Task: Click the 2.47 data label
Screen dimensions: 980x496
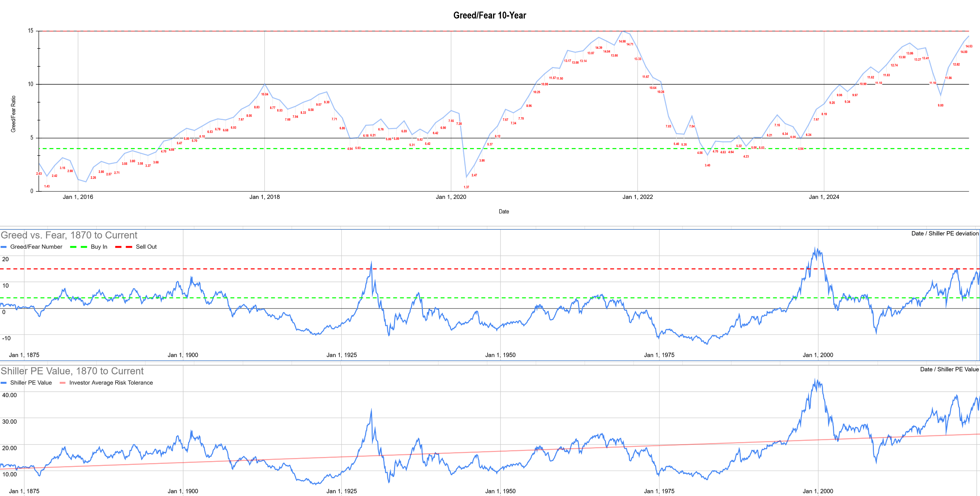Action: (474, 175)
